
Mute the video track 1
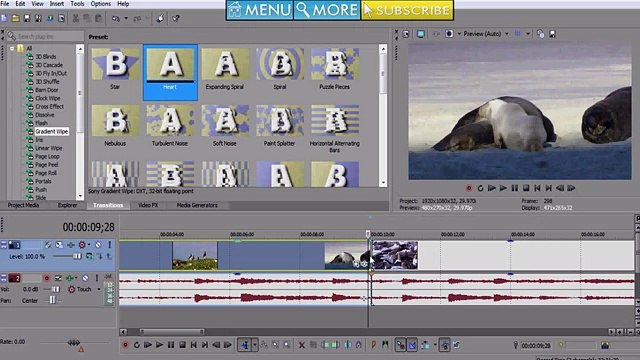(x=98, y=245)
